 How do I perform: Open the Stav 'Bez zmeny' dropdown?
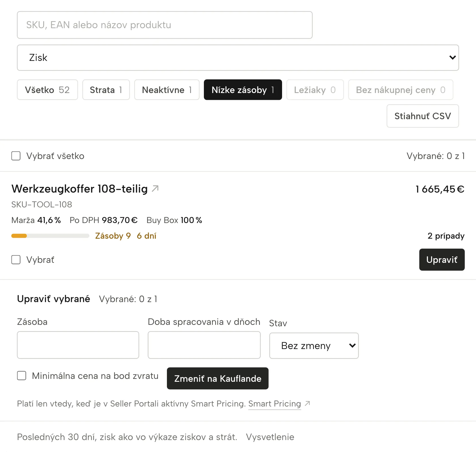coord(314,346)
